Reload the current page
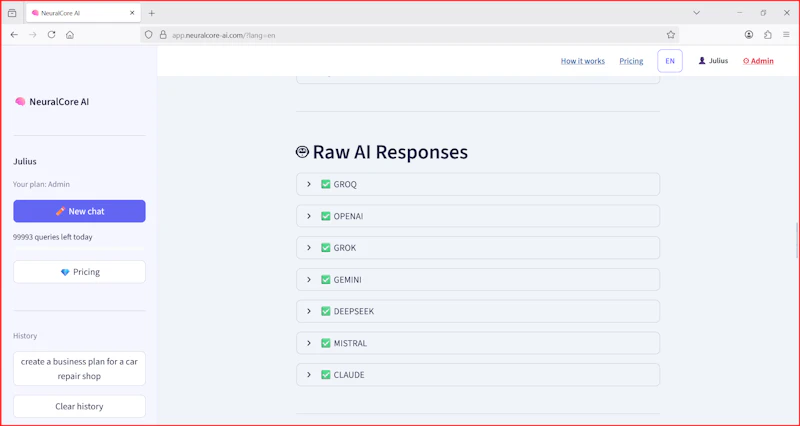Viewport: 800px width, 426px height. coord(52,35)
